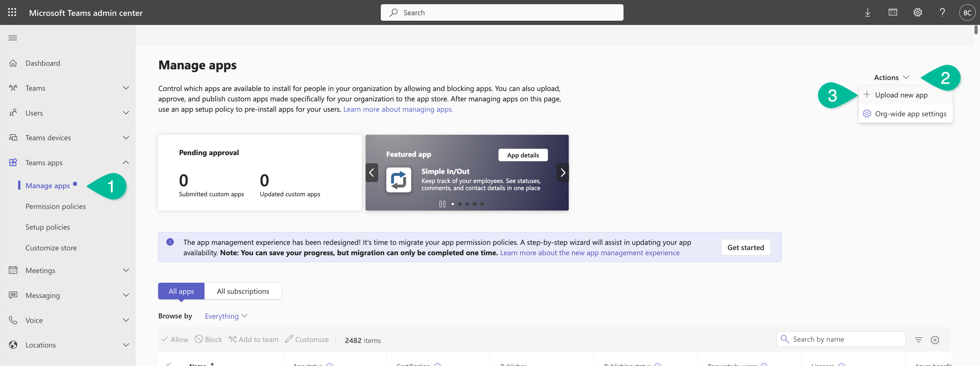Expand the Locations section chevron
This screenshot has width=980, height=366.
[x=126, y=345]
